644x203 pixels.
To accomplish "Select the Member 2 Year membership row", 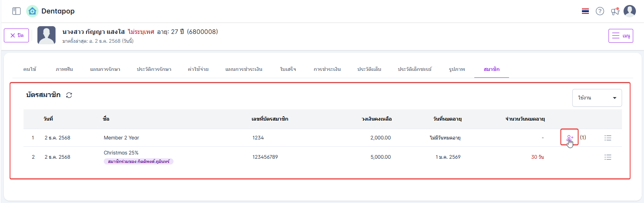I will click(121, 138).
